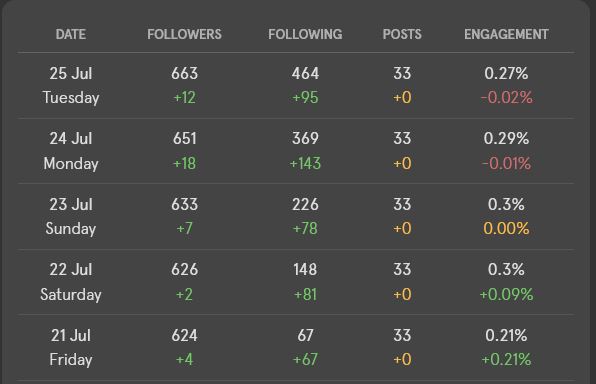This screenshot has height=384, width=596.
Task: Select the 22 Jul Saturday date cell
Action: (71, 282)
